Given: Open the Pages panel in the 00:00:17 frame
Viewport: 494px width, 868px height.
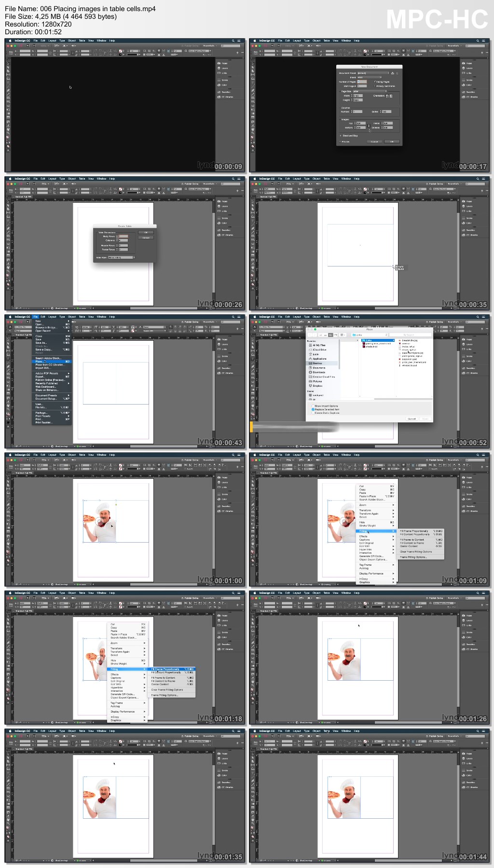Looking at the screenshot, I should (x=466, y=63).
